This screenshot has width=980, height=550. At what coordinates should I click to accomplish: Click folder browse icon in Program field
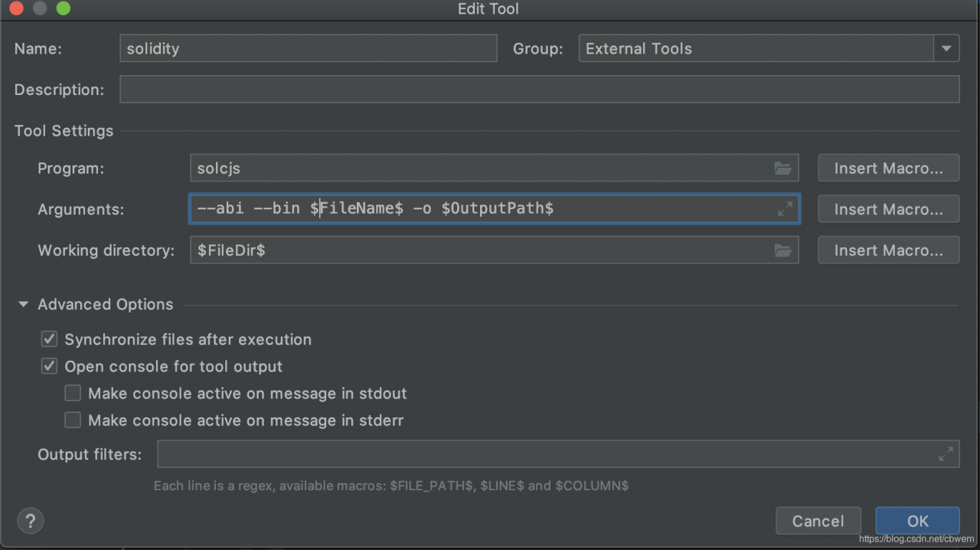pyautogui.click(x=782, y=169)
